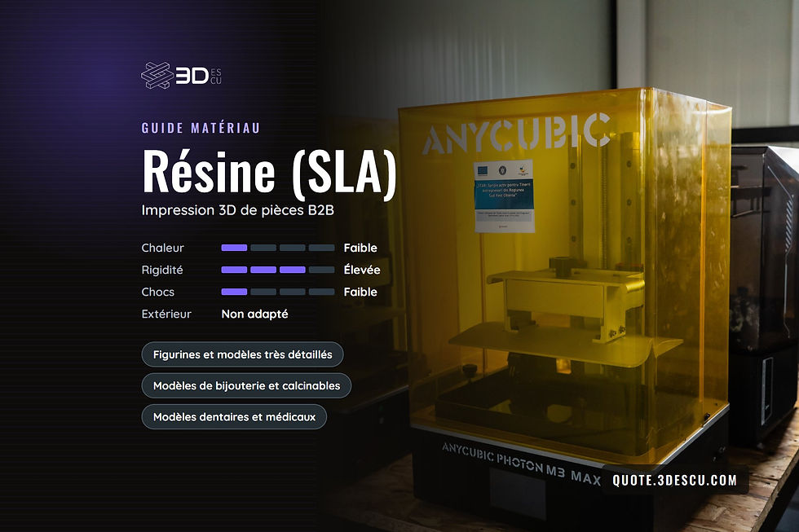This screenshot has width=799, height=532.
Task: Click the Rigidité rating bar
Action: (x=278, y=270)
